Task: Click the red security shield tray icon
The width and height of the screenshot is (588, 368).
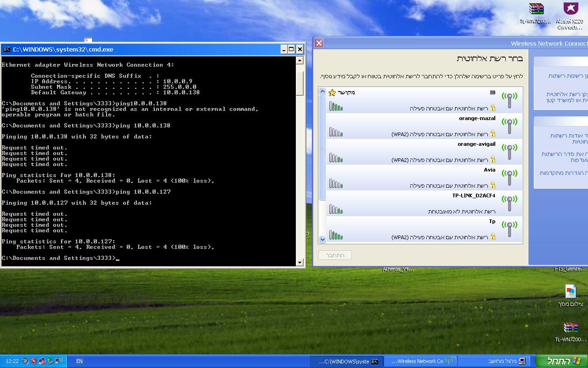Action: (x=33, y=361)
